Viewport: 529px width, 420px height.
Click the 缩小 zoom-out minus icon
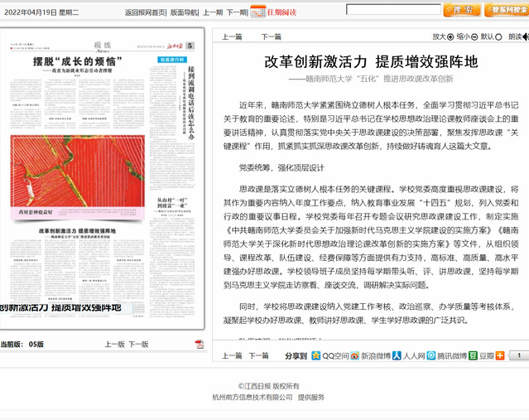pos(474,36)
